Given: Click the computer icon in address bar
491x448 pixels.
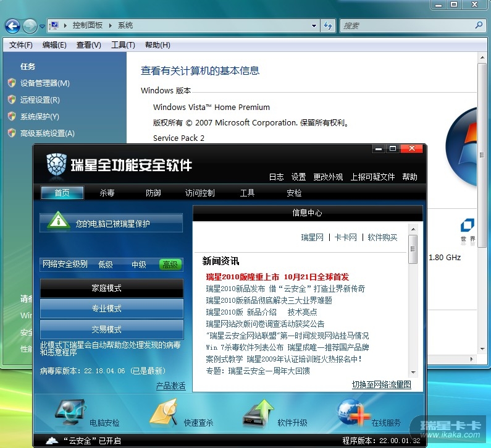Looking at the screenshot, I should pos(54,25).
